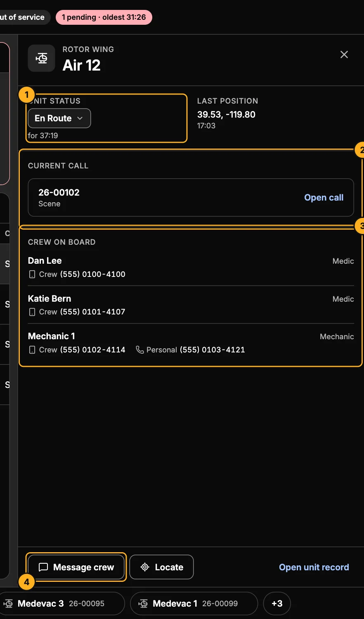Click Katie Bern's crew phone icon
The height and width of the screenshot is (619, 364).
tap(32, 312)
